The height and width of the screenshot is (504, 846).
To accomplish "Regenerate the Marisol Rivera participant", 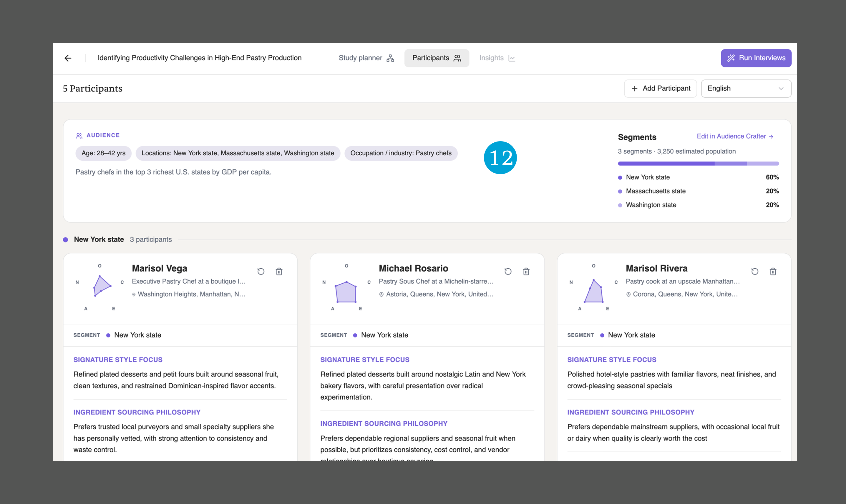I will (x=755, y=271).
